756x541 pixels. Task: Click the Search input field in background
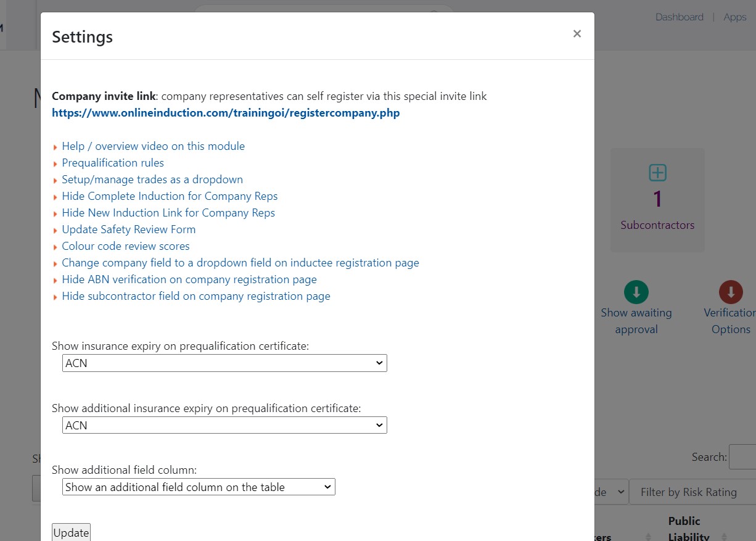click(x=742, y=457)
